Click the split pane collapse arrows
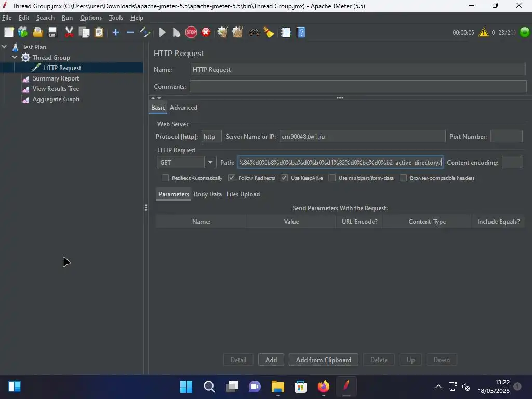 coord(156,98)
